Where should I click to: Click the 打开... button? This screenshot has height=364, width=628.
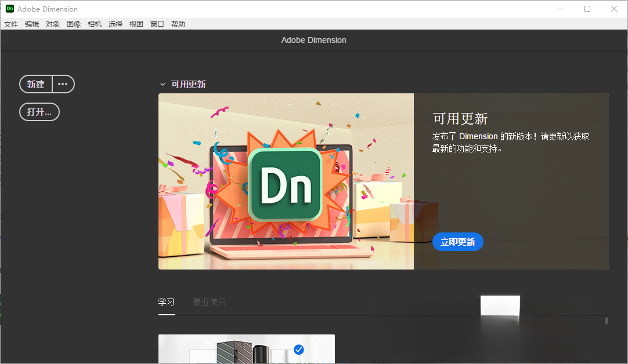point(39,112)
